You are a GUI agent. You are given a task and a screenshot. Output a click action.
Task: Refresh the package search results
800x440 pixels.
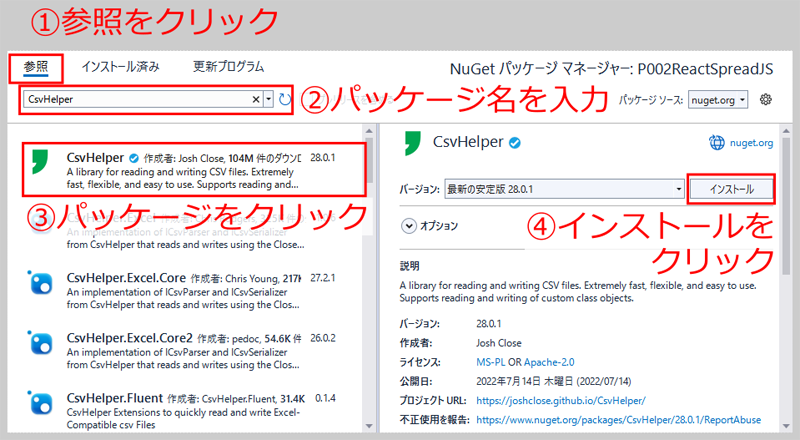coord(285,99)
